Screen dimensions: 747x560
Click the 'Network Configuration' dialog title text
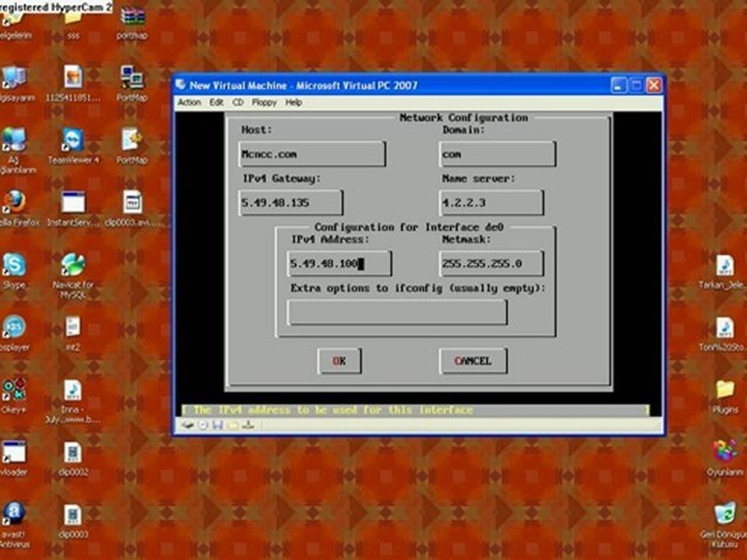pyautogui.click(x=464, y=117)
